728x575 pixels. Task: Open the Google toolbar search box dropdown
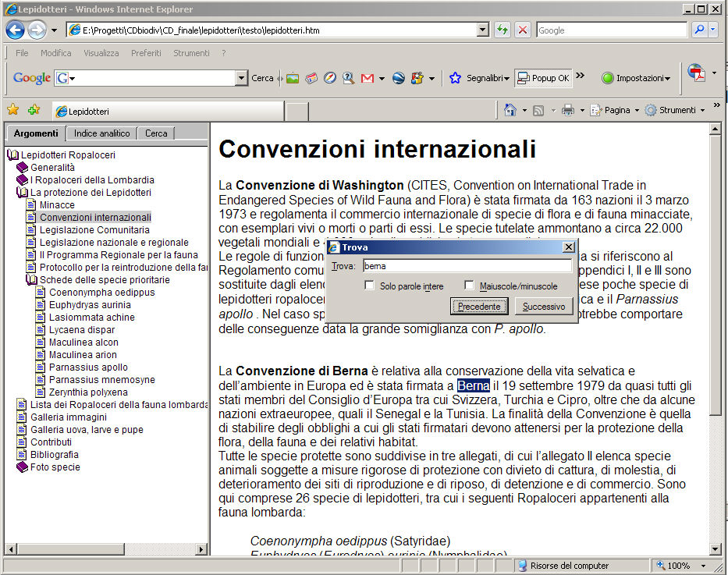coord(241,78)
